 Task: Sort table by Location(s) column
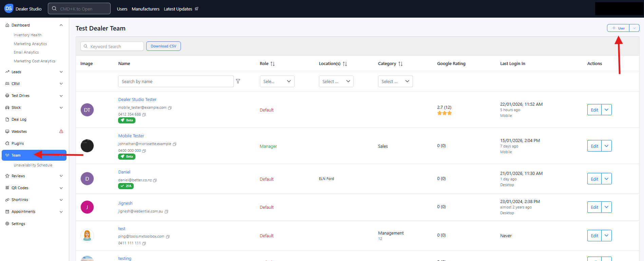tap(345, 64)
